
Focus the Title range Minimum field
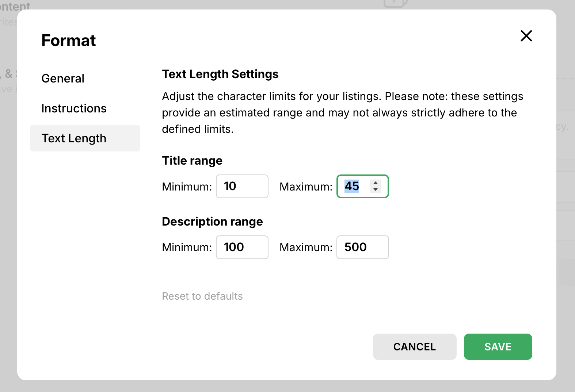pos(242,187)
